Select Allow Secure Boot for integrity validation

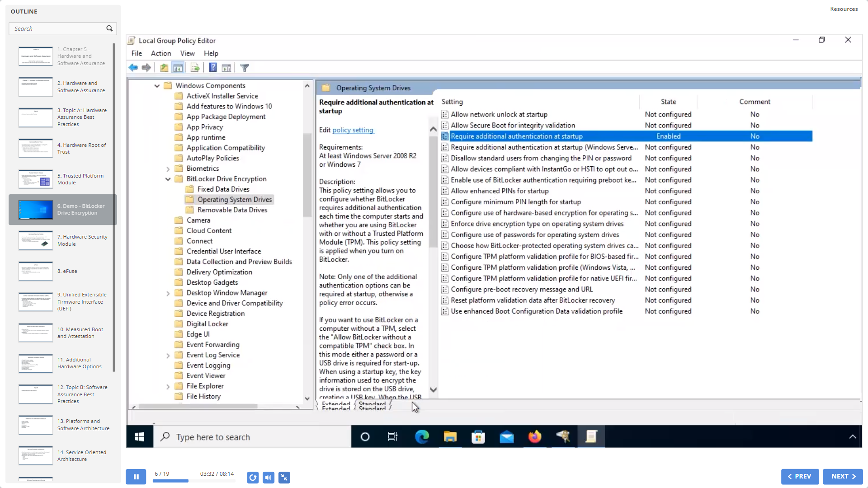pyautogui.click(x=513, y=126)
